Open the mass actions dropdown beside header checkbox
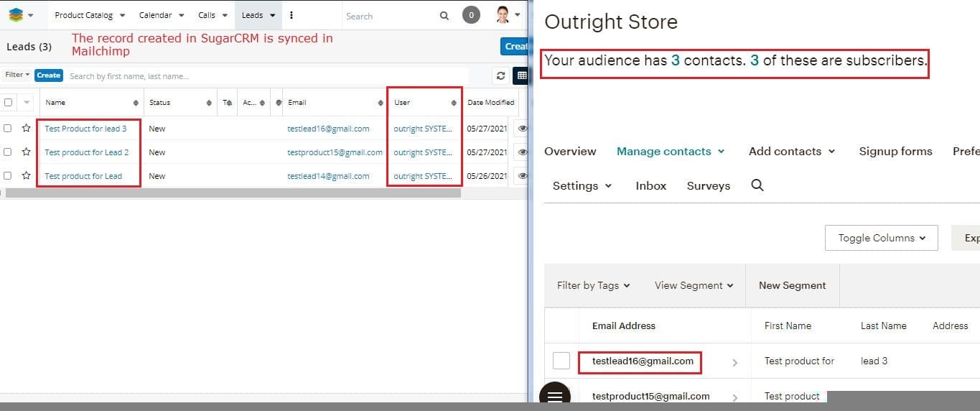 click(x=27, y=103)
